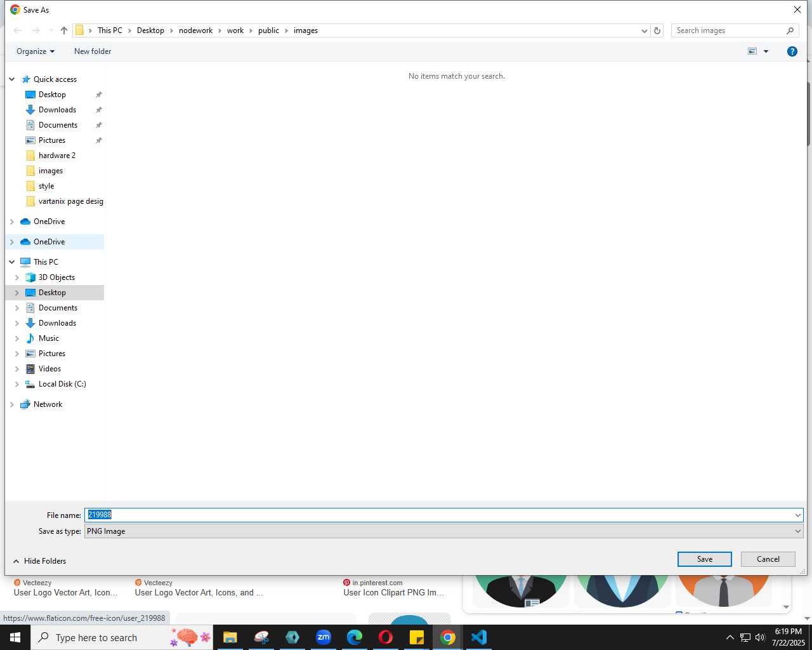812x650 pixels.
Task: Open the taskbar icon left of Zoom
Action: tap(292, 637)
